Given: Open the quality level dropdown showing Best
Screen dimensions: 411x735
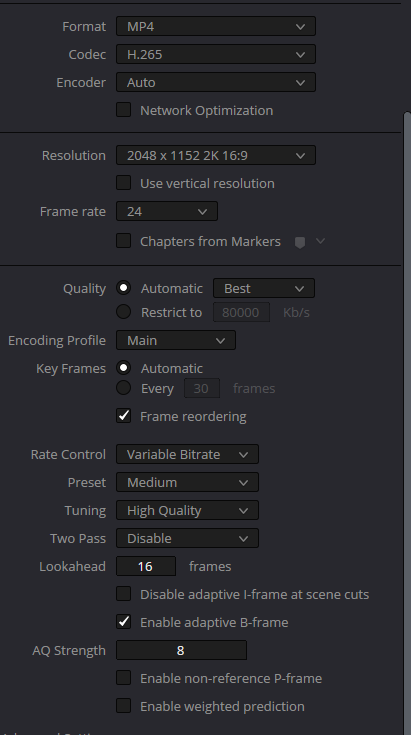Looking at the screenshot, I should coord(264,288).
